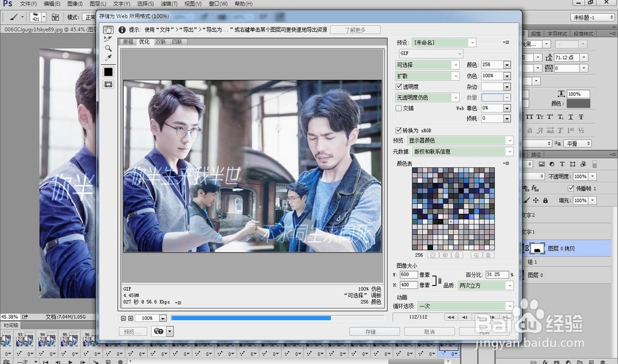Image resolution: width=618 pixels, height=364 pixels.
Task: Open the 杂边 matte dropdown arrow
Action: click(x=507, y=87)
